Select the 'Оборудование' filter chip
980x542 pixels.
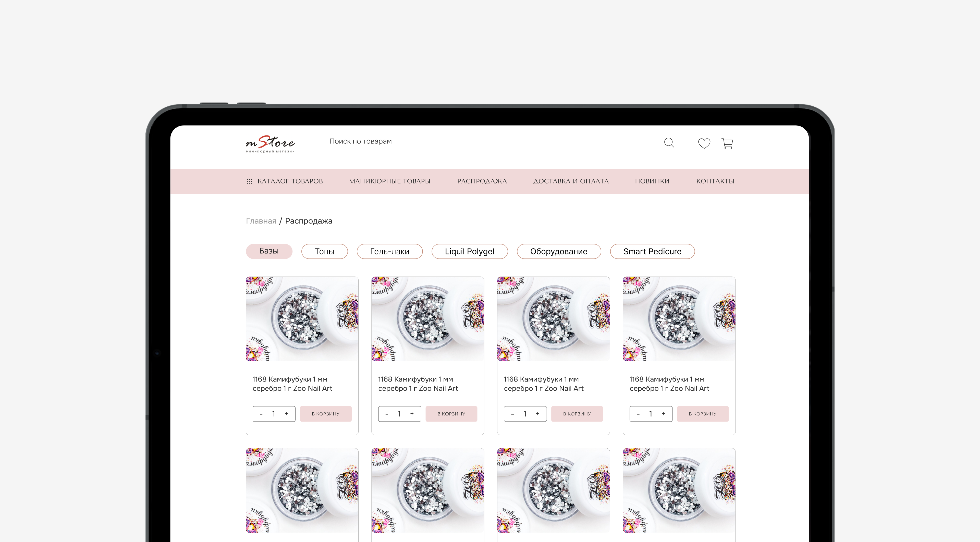coord(559,251)
